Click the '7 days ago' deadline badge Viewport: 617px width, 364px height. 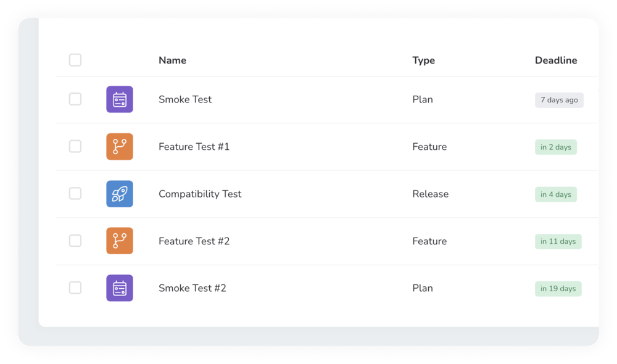pyautogui.click(x=559, y=99)
